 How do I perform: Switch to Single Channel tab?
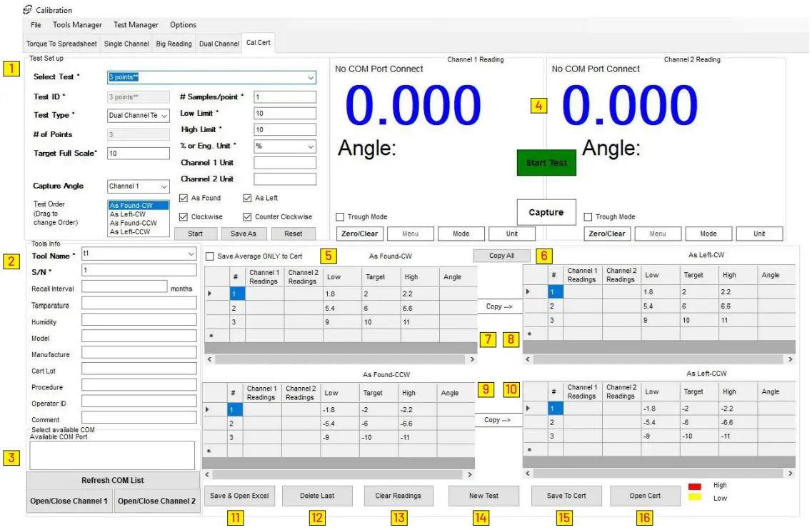click(x=126, y=44)
